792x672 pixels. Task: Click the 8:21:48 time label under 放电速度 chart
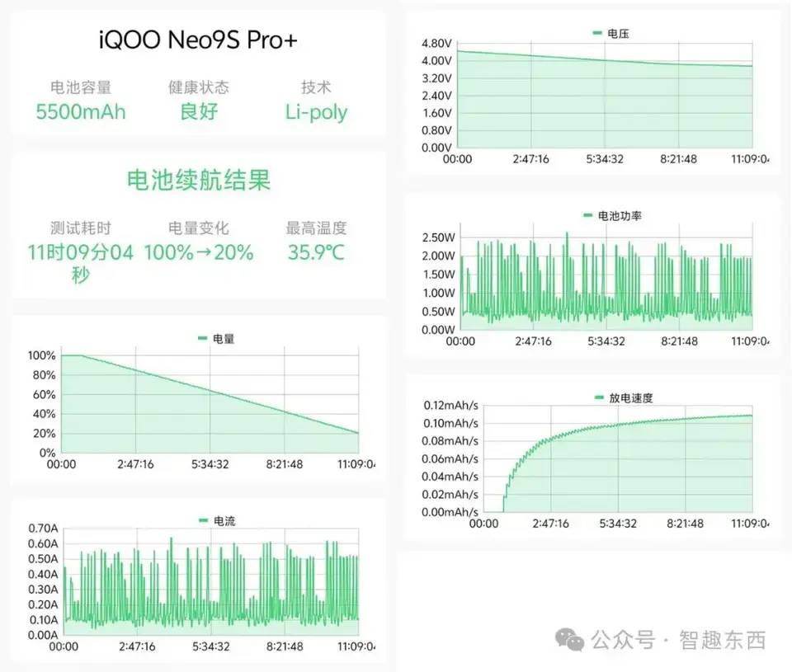(685, 524)
